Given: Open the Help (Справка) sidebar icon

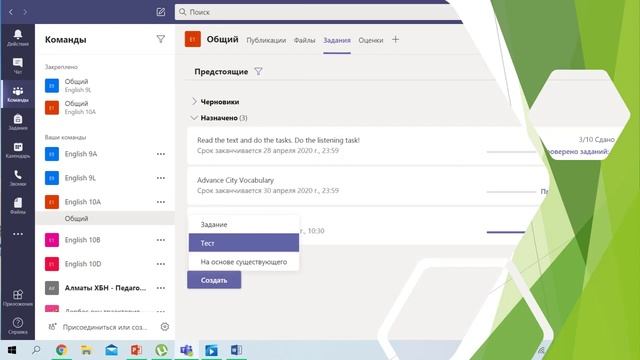Looking at the screenshot, I should (x=18, y=326).
